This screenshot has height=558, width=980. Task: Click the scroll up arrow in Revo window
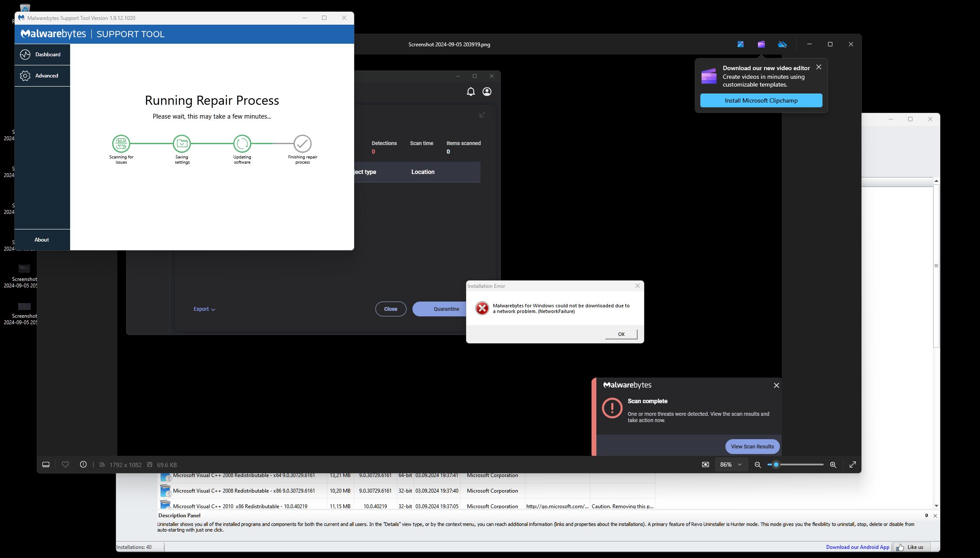936,181
